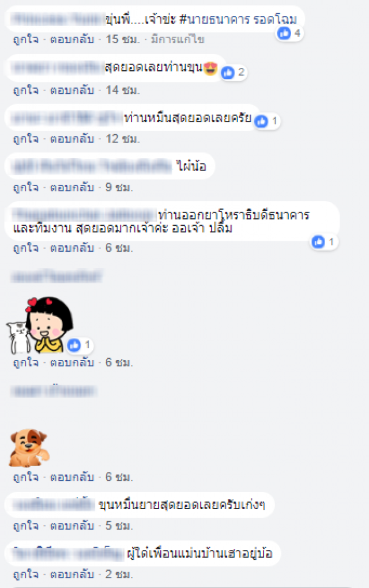The image size is (369, 588).
Task: Open blurred commenter name above puppy sticker
Action: coord(54,391)
